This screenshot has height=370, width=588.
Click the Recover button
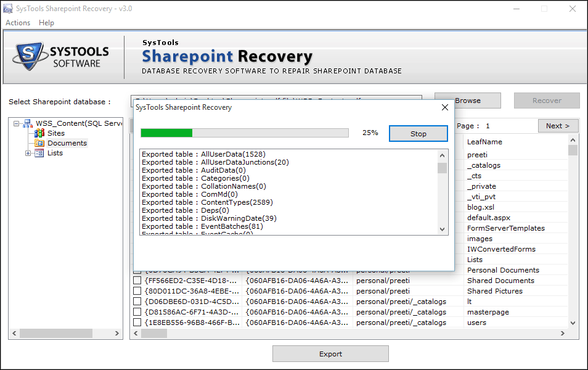[x=547, y=101]
